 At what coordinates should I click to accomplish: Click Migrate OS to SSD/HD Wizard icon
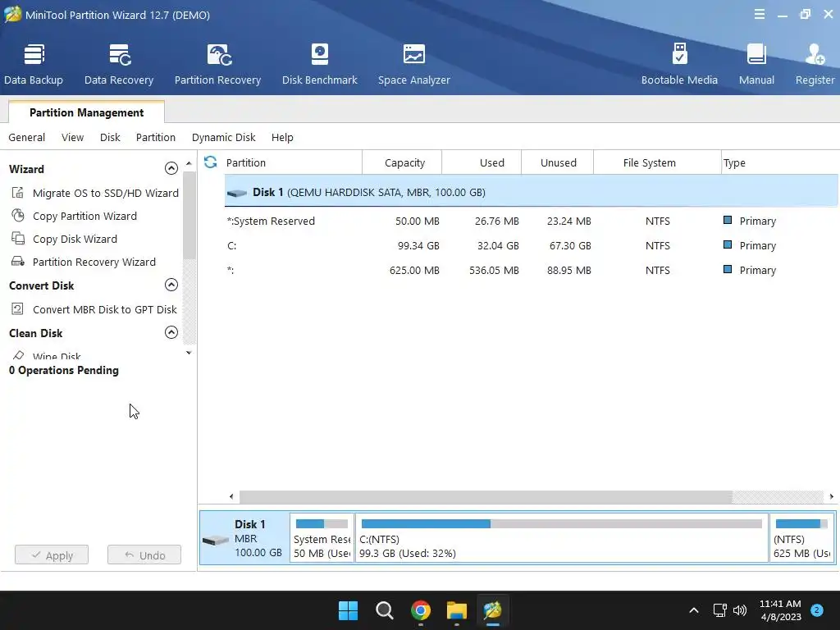pos(18,192)
